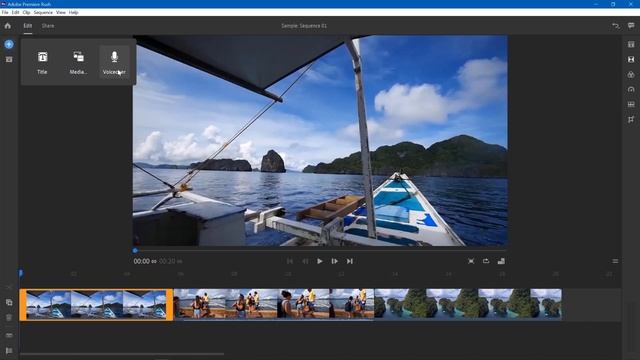Open the project assets panel icon
Viewport: 640px width, 360px height.
click(x=9, y=60)
